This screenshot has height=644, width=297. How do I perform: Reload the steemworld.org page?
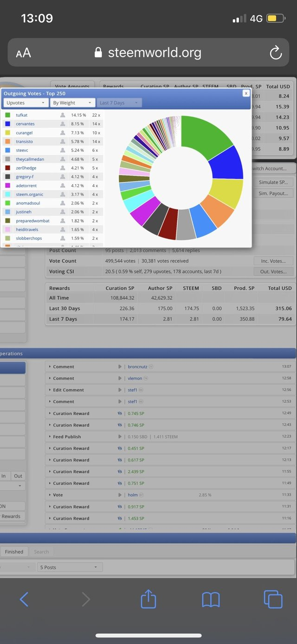[x=276, y=53]
